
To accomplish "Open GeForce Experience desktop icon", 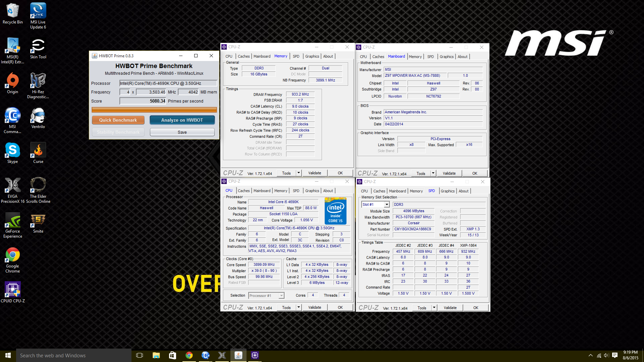I will point(13,225).
